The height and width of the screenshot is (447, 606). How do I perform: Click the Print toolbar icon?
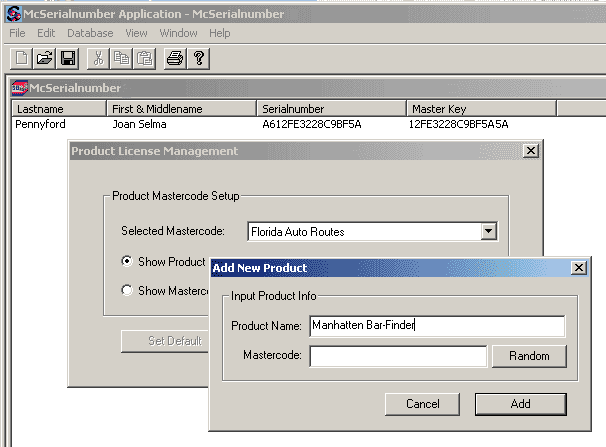[x=175, y=59]
